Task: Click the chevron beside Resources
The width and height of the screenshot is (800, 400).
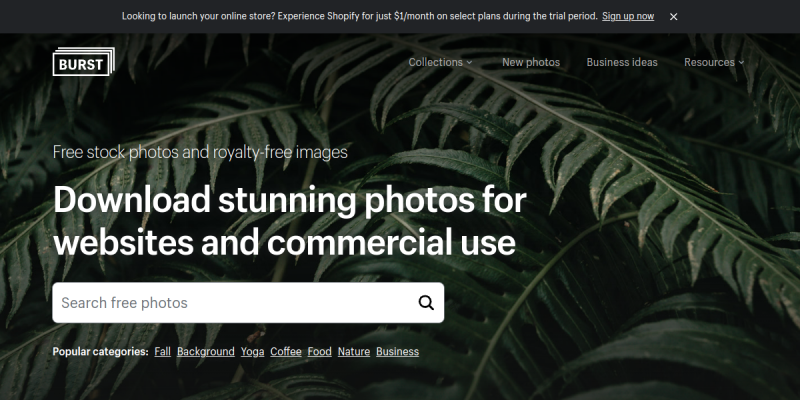Action: tap(741, 62)
